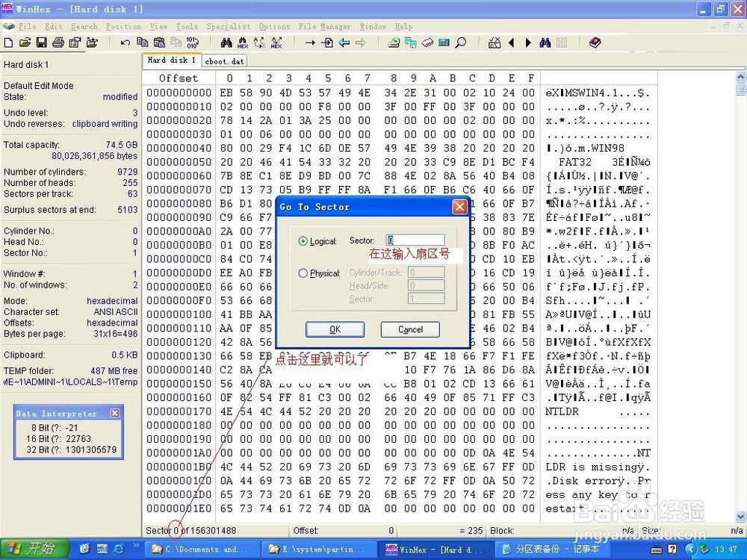Click the Replace Text icon
This screenshot has width=747, height=560.
[x=260, y=43]
